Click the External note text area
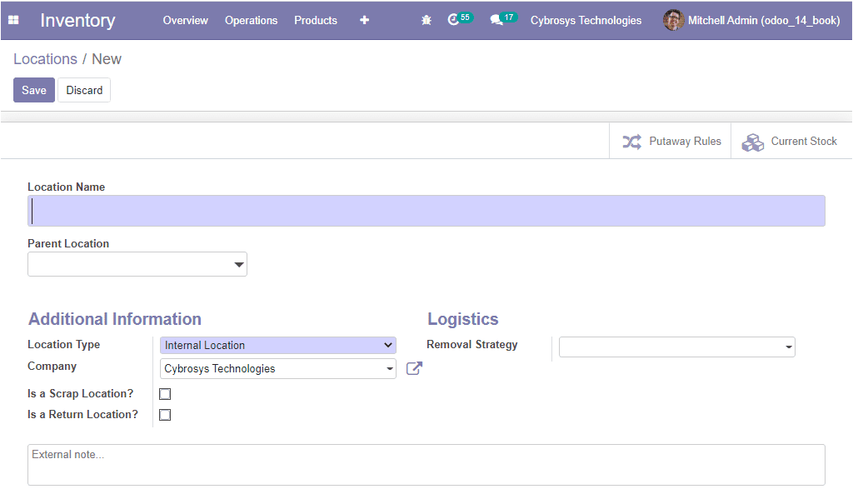853x504 pixels. (x=426, y=465)
